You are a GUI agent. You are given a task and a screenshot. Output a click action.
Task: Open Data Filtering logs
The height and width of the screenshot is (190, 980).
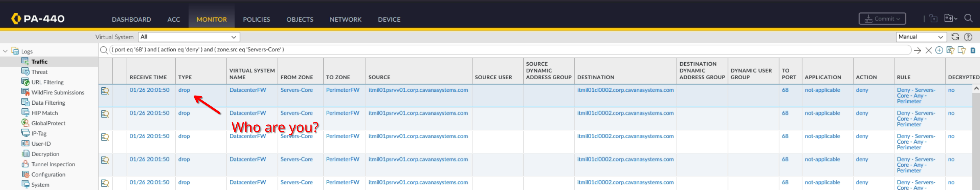[48, 103]
